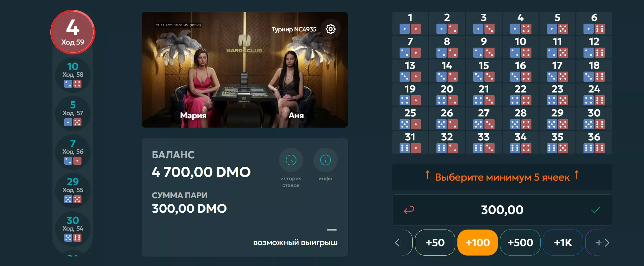Viewport: 644px width, 266px height.
Task: Click the red undo arrow icon
Action: tap(409, 210)
